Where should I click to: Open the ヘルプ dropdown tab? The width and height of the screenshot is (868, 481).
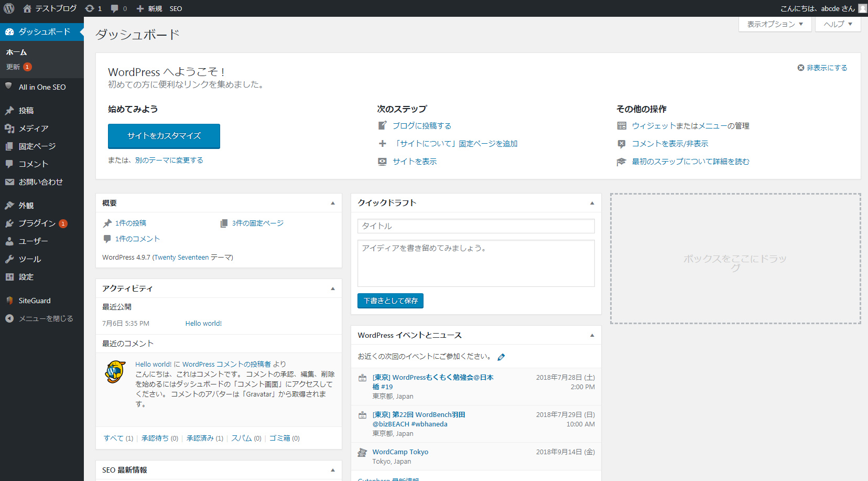pos(838,24)
